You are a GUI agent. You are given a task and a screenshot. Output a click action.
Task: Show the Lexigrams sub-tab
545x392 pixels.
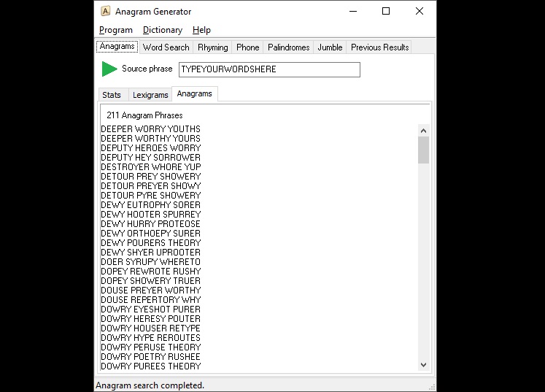[x=150, y=95]
